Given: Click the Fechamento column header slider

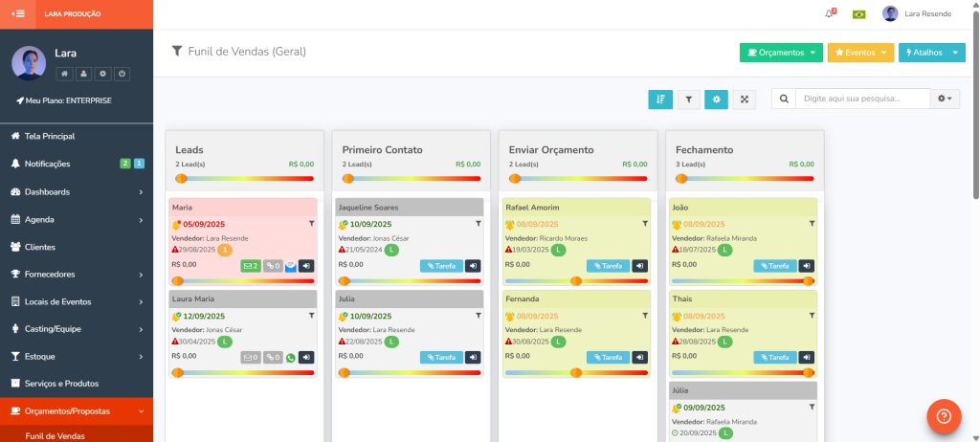Looking at the screenshot, I should coord(745,179).
